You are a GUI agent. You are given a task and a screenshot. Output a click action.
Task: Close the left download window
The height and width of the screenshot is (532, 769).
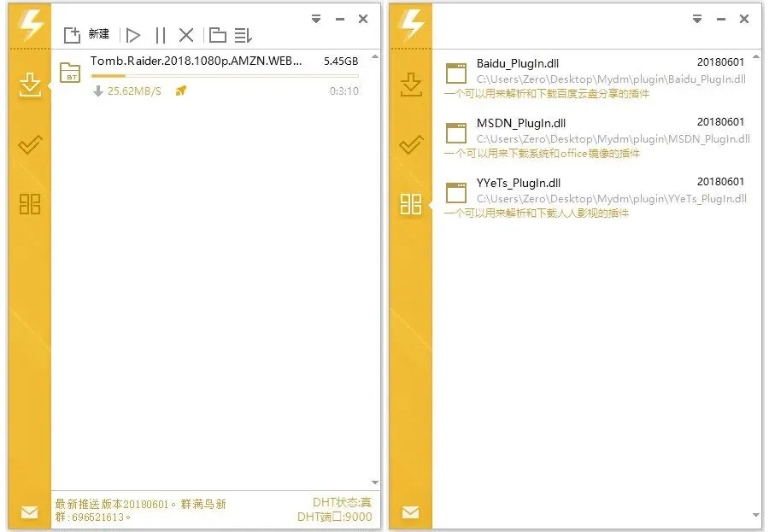(363, 19)
